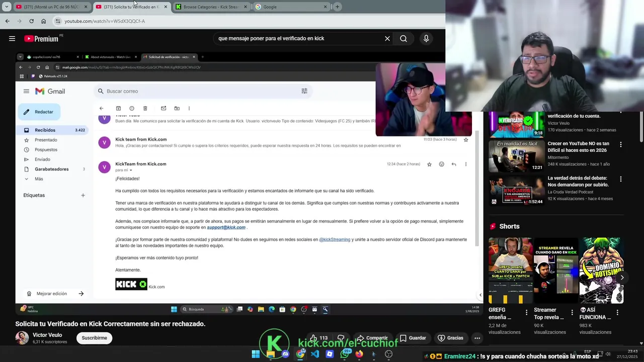Image resolution: width=644 pixels, height=362 pixels.
Task: Open the outer browser tab search dropdown
Action: tap(7, 7)
